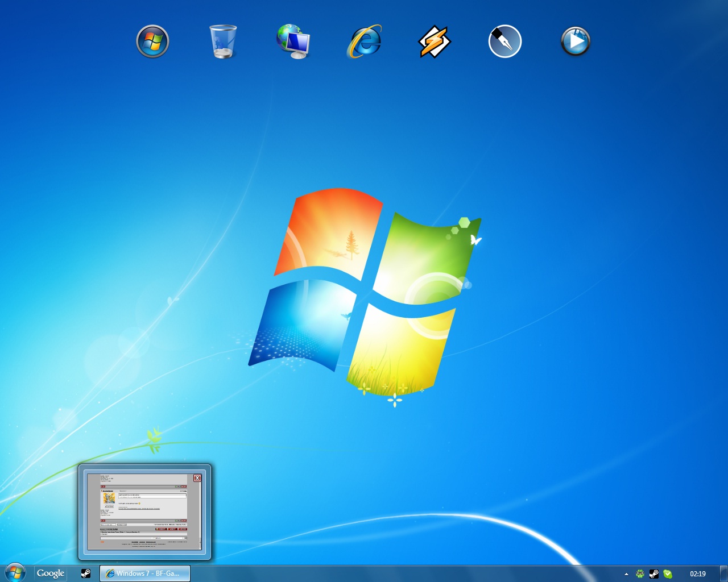728x582 pixels.
Task: Click the Show Desktop button
Action: point(723,573)
